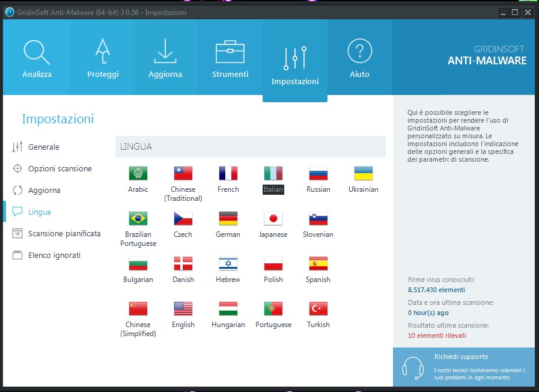The width and height of the screenshot is (539, 392).
Task: Click the Ukrainian language label
Action: click(364, 189)
